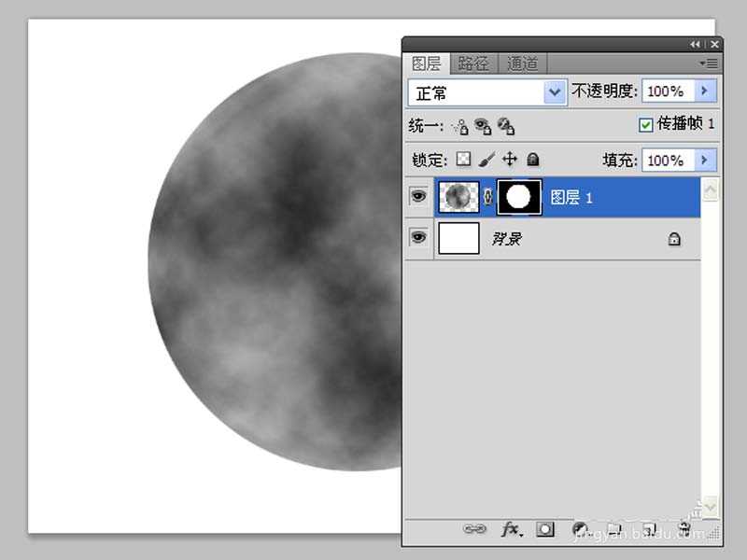Open the layers panel options menu
This screenshot has width=747, height=560.
click(x=709, y=63)
